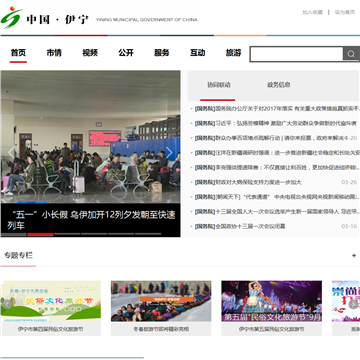
Task: Open news [朝闻天下] "代表通道"
Action: tap(277, 197)
